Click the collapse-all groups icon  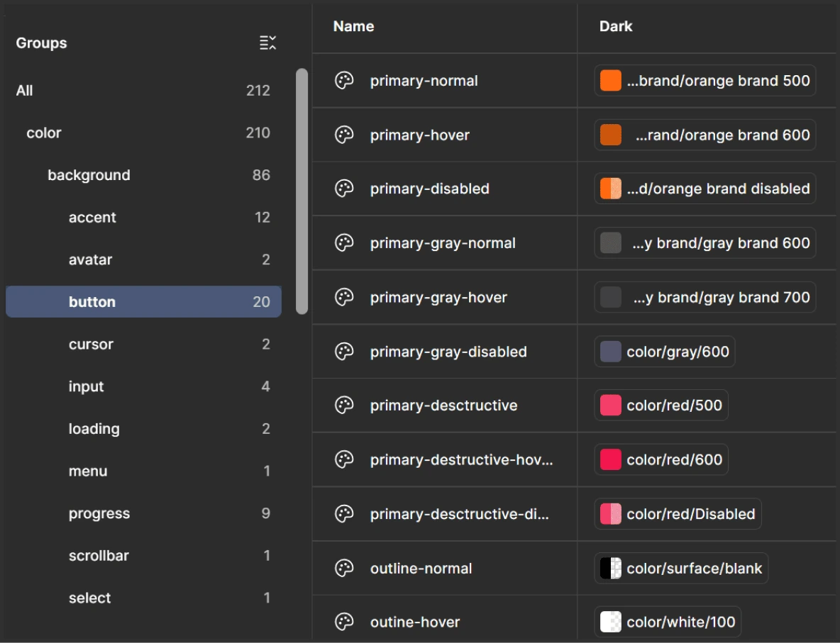pyautogui.click(x=268, y=43)
